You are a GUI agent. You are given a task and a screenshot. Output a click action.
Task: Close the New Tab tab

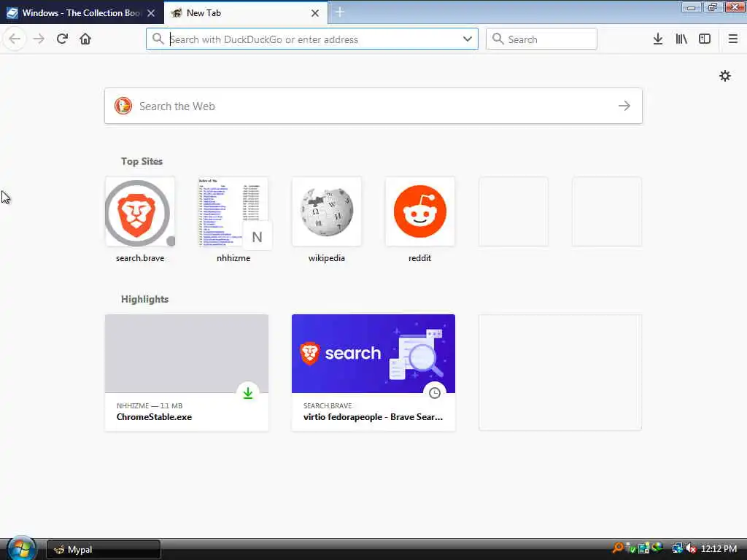pyautogui.click(x=315, y=13)
